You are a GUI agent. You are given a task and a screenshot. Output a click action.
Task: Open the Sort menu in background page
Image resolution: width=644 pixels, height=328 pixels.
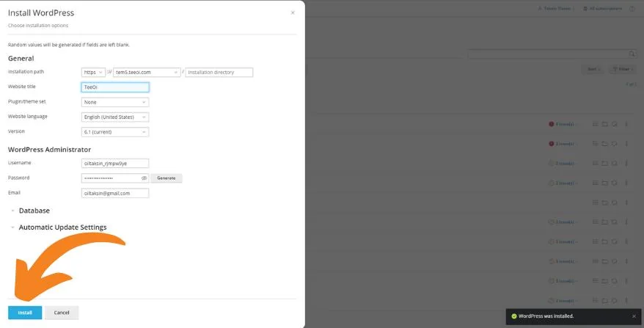(x=593, y=69)
